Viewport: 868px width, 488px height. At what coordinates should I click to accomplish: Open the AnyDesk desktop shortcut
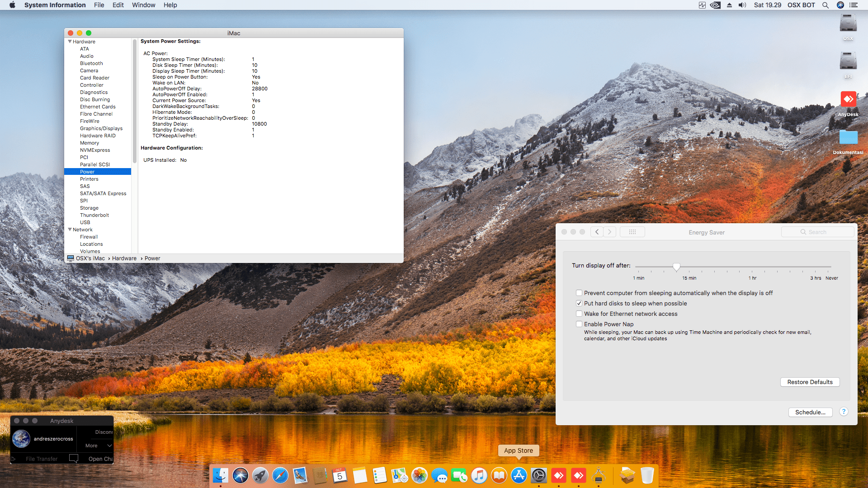point(848,99)
